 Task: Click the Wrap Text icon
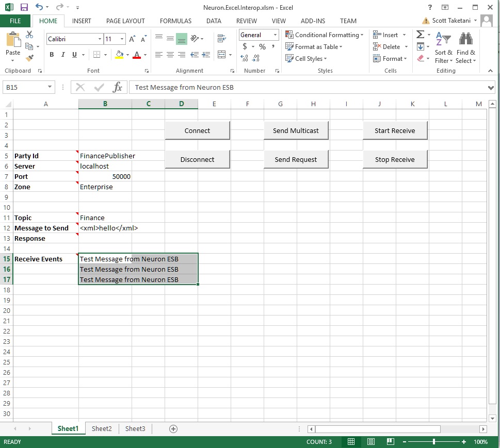[x=221, y=39]
